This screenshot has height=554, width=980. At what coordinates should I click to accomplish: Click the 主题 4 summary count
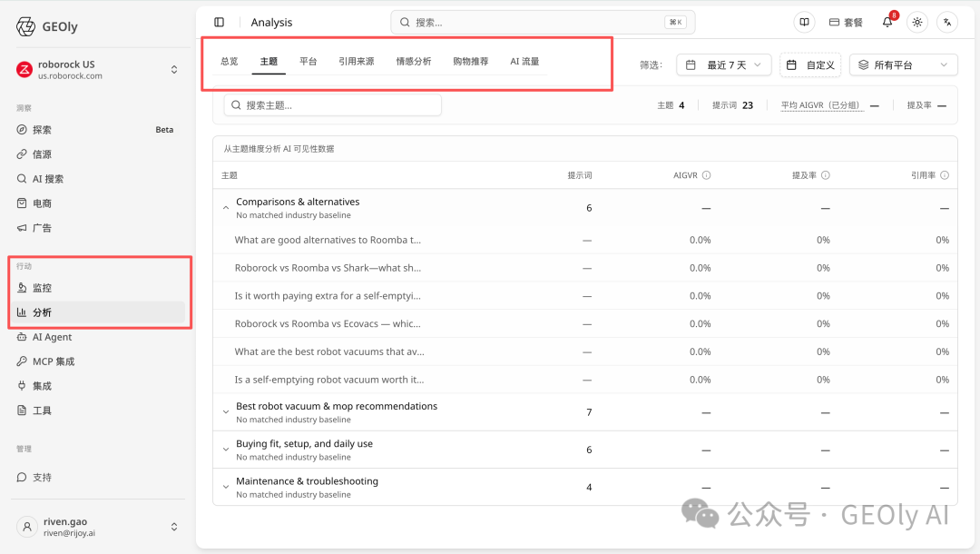point(671,105)
